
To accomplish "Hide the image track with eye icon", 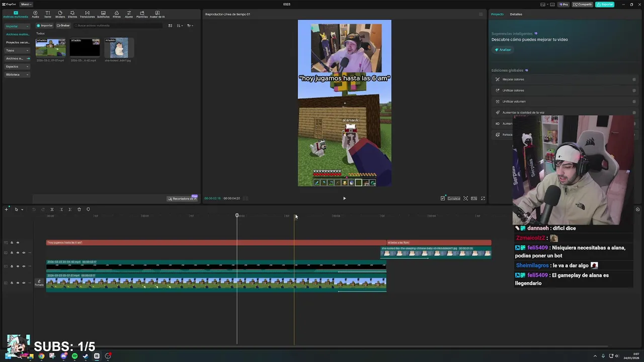I will [x=18, y=252].
